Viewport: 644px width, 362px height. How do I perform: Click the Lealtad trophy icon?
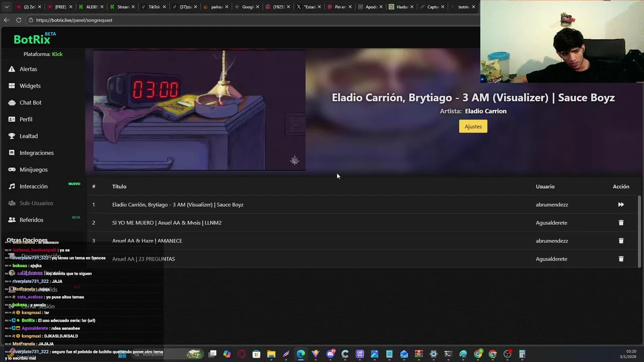(x=12, y=136)
